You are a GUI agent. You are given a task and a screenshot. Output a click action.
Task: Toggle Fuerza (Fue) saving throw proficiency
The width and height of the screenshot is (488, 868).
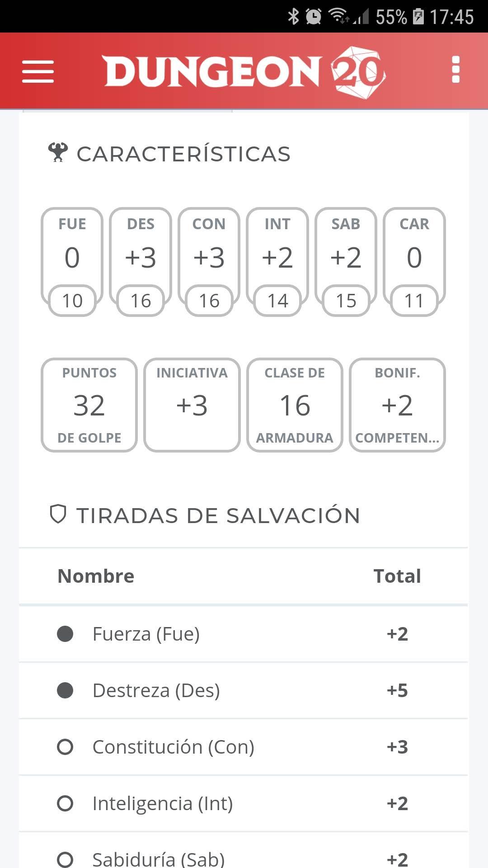point(65,634)
